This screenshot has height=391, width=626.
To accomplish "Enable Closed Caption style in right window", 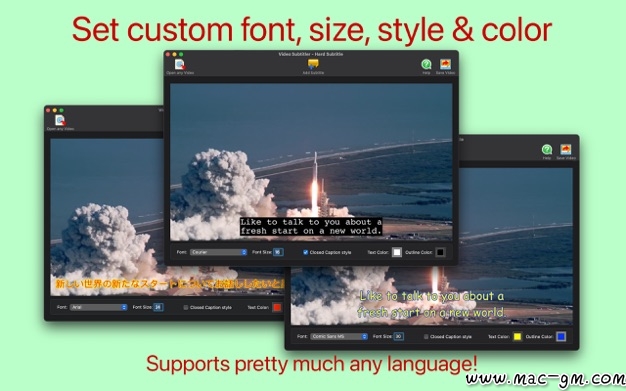I will point(426,337).
